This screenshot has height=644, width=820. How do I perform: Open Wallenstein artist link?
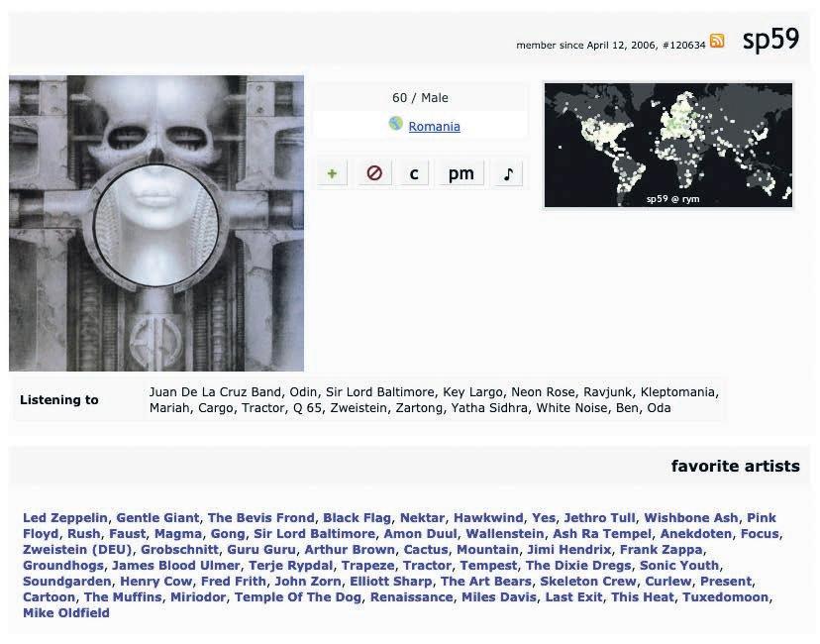click(x=505, y=534)
